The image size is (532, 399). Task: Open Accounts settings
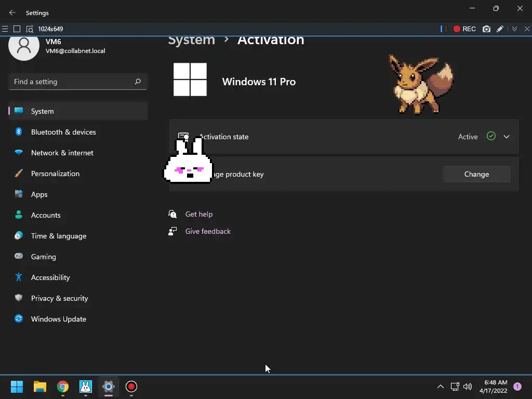click(x=78, y=215)
